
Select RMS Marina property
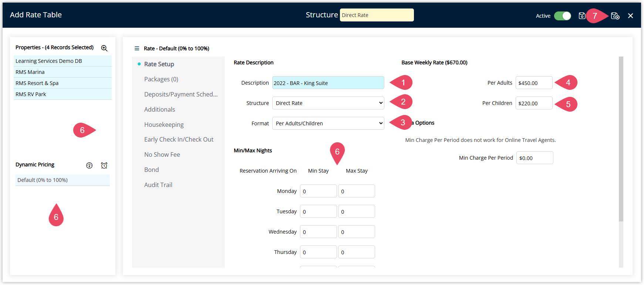pos(63,72)
